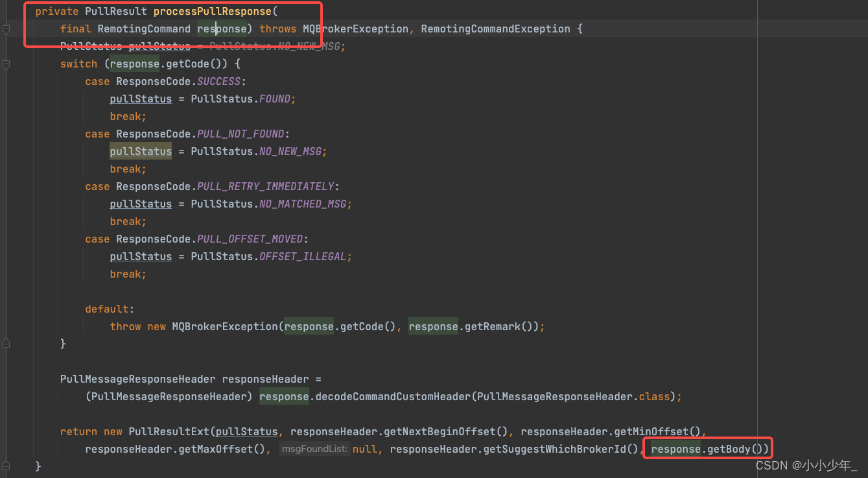Click the default: label

(x=110, y=309)
